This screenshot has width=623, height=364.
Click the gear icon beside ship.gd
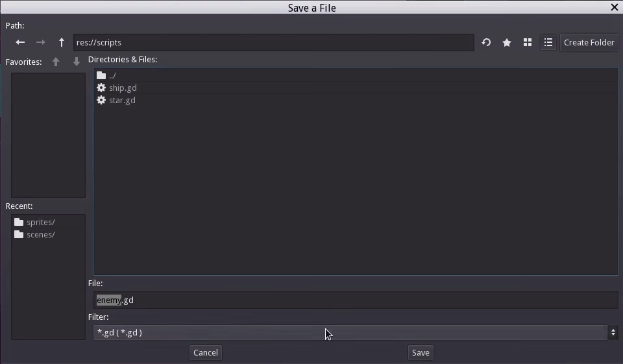click(101, 88)
